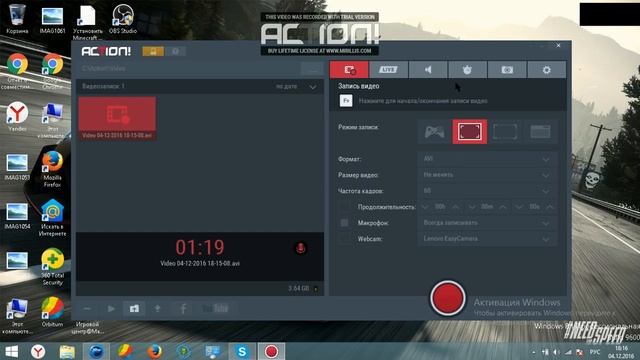The image size is (640, 360).
Task: Open the Windows Start button
Action: pyautogui.click(x=11, y=351)
